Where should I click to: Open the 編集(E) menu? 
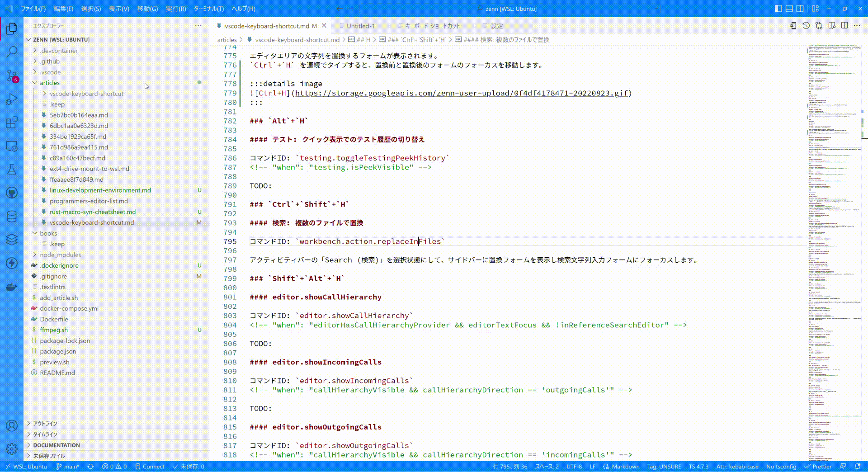click(63, 9)
